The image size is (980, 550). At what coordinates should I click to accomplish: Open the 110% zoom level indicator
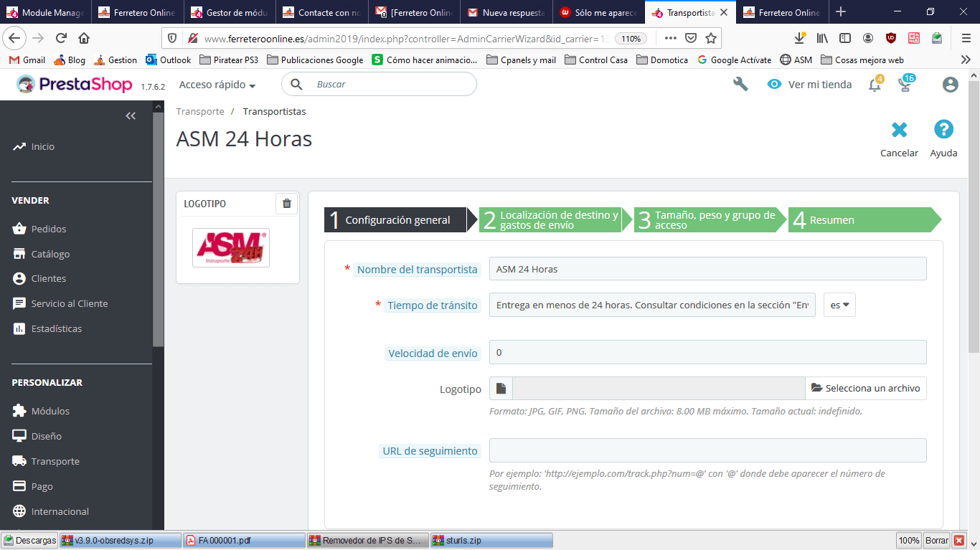(x=631, y=39)
